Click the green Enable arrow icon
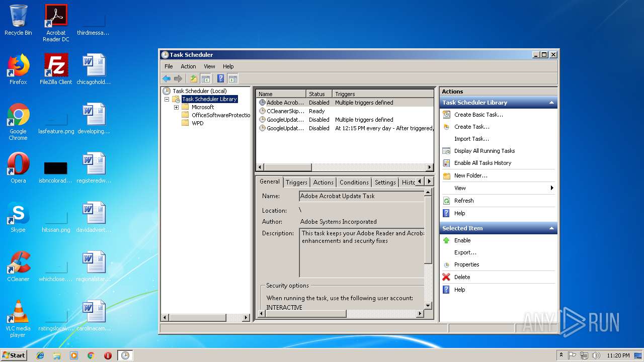Screen dimensions: 644x362 point(446,240)
